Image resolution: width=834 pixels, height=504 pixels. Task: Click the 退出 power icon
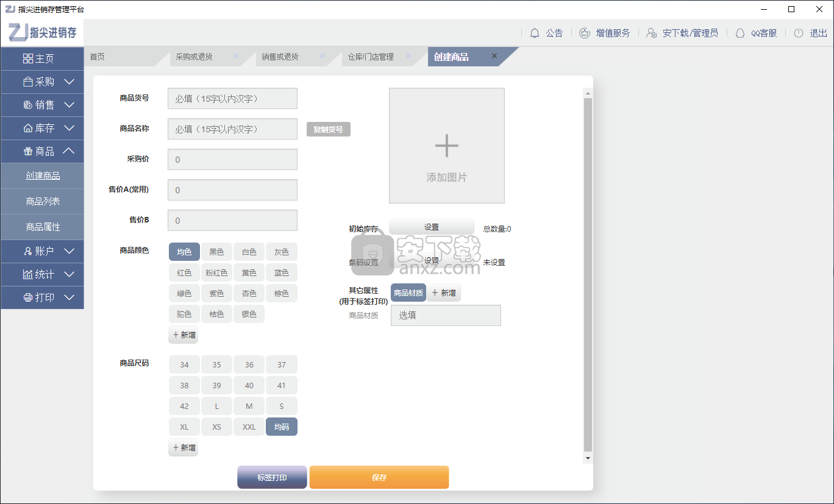click(799, 33)
